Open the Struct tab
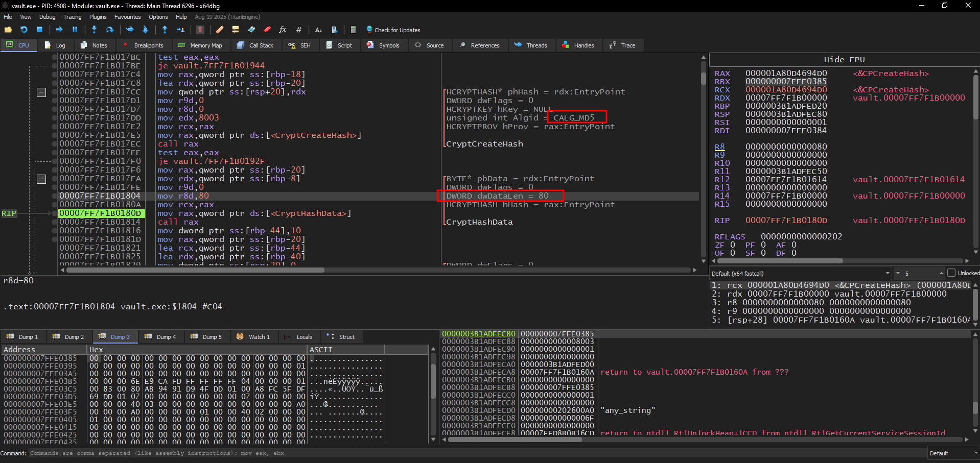Screen dimensions: 980x463 tap(341, 337)
